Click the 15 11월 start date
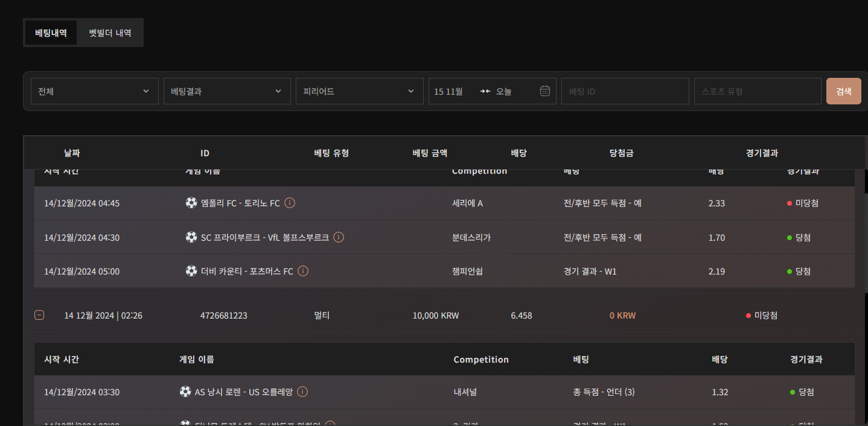 point(448,91)
